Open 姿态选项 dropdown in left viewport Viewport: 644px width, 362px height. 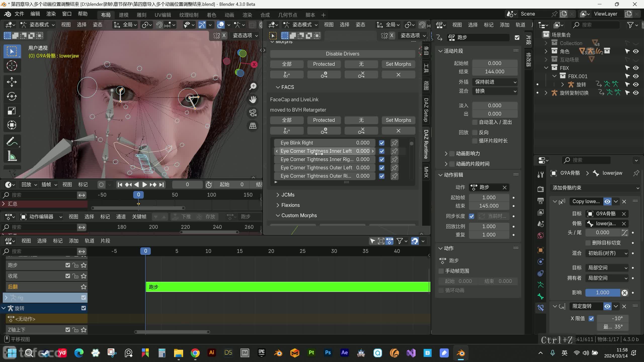[x=245, y=35]
